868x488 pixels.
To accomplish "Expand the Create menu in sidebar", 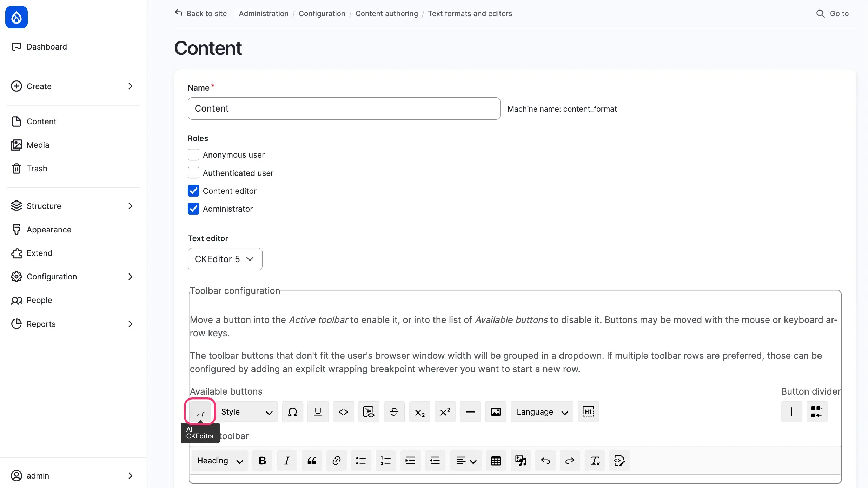I will point(130,86).
